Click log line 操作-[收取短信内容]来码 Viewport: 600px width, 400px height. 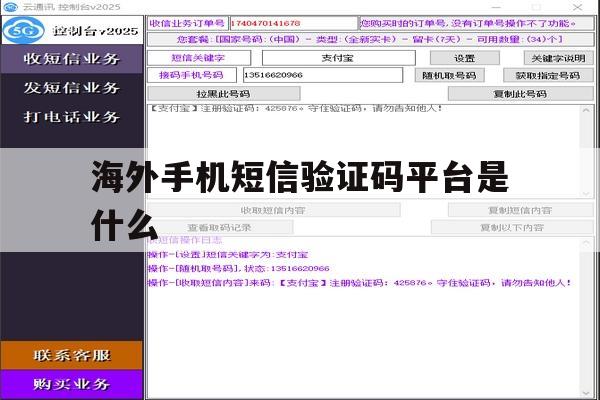[360, 283]
